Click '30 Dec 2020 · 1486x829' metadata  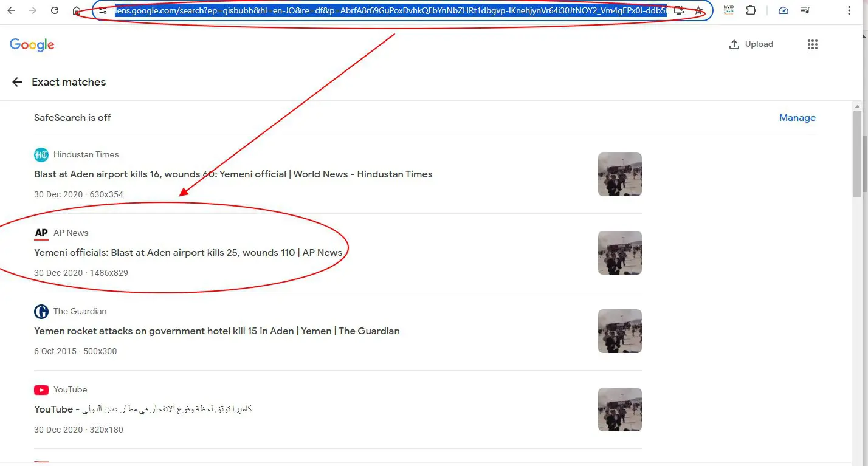tap(81, 273)
